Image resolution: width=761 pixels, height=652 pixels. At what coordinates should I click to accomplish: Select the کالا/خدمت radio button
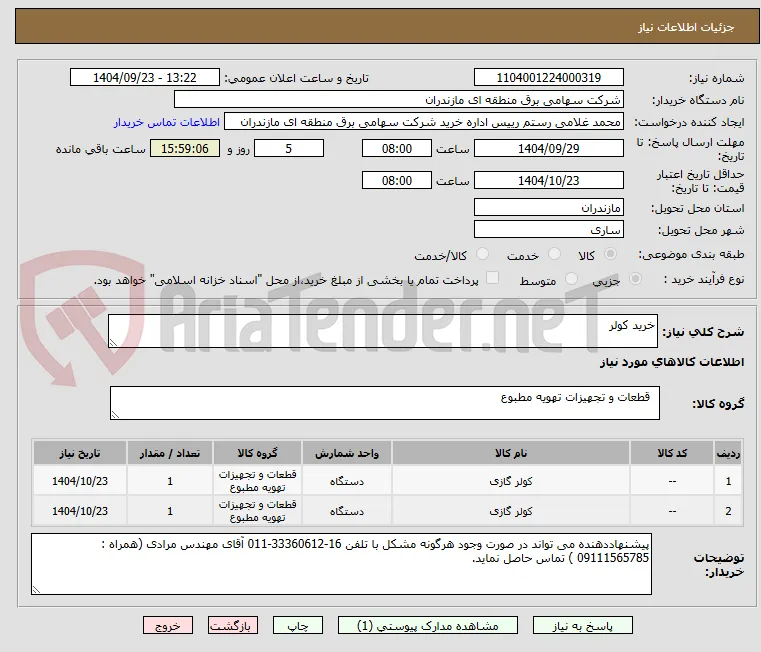click(482, 253)
